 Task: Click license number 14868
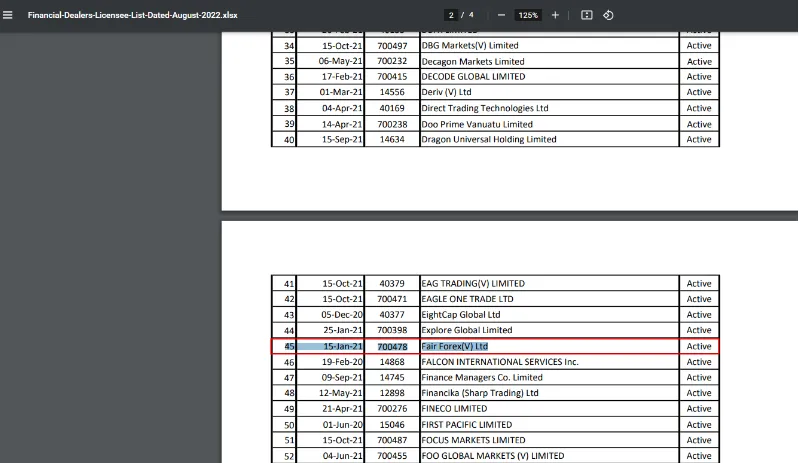[x=392, y=362]
